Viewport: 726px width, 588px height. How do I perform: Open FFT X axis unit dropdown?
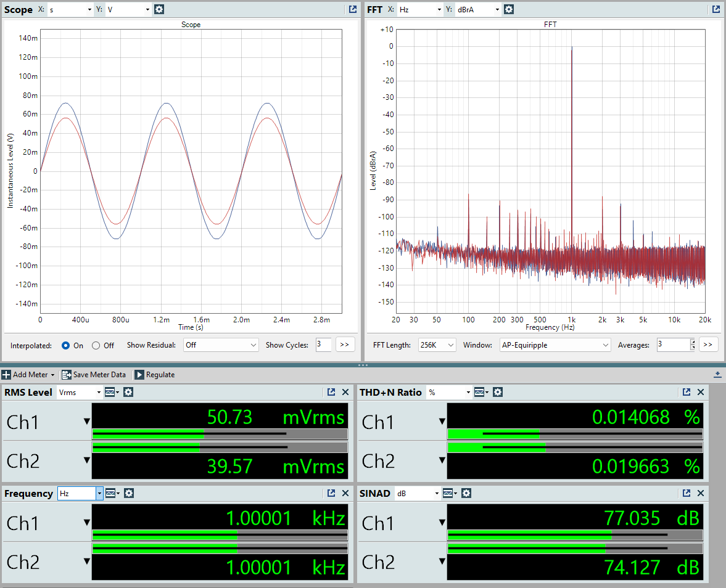[x=420, y=9]
